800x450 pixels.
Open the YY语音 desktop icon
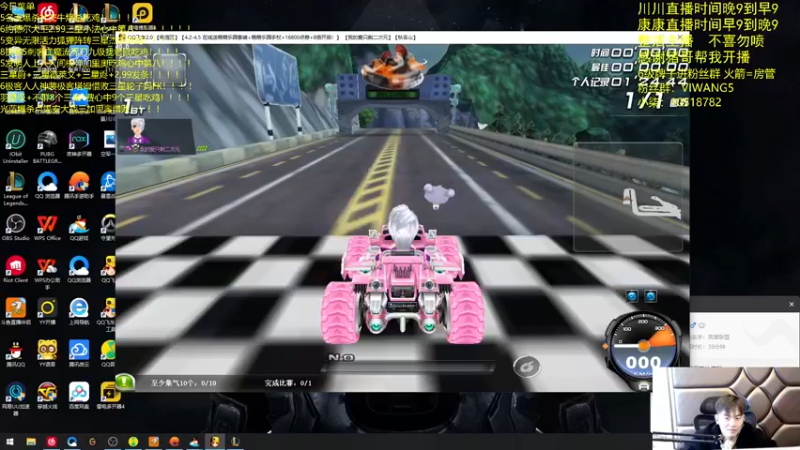coord(47,354)
